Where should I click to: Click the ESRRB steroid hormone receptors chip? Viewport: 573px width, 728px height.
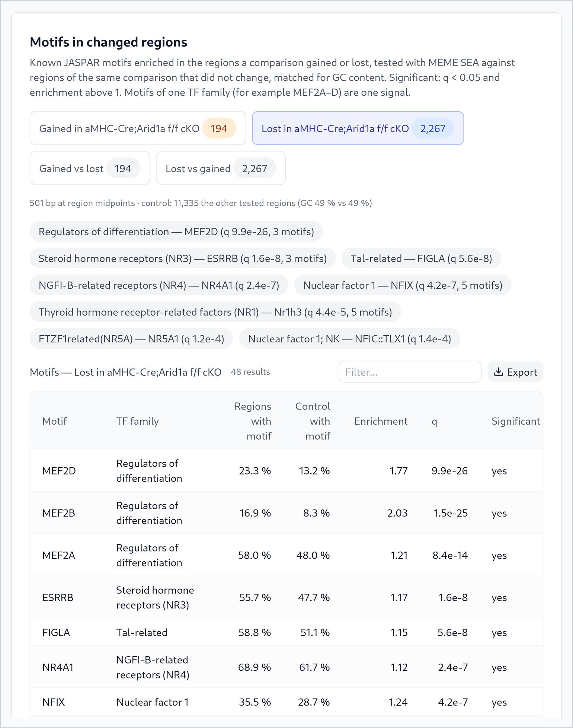(x=183, y=258)
